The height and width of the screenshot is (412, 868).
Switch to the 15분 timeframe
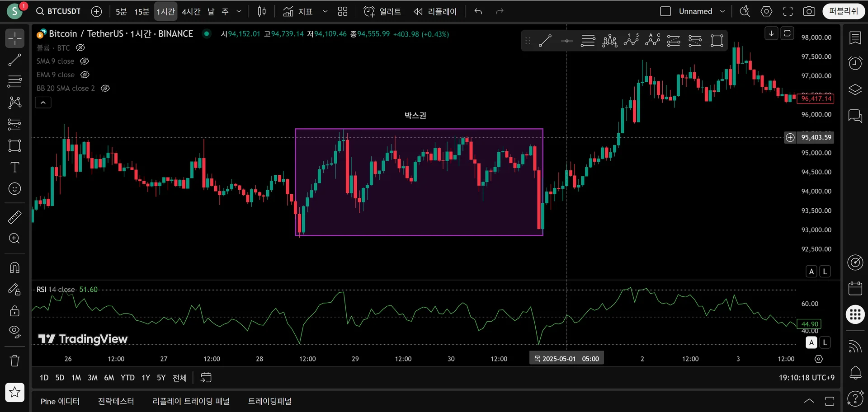click(142, 11)
